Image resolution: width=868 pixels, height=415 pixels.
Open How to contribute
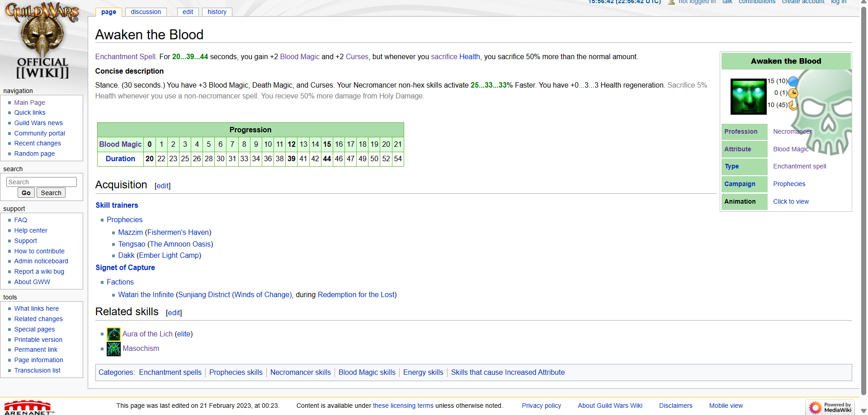click(39, 251)
